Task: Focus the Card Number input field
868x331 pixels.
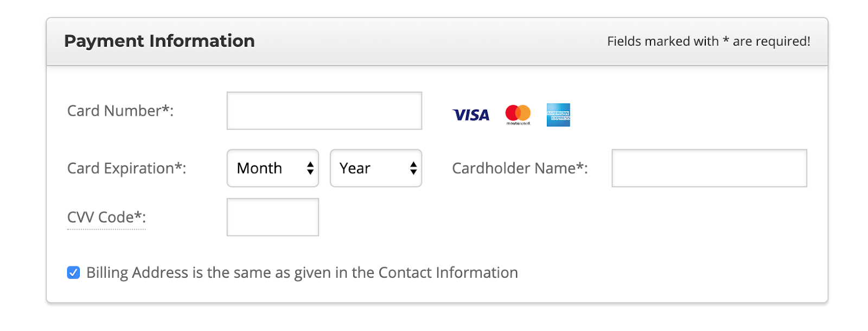Action: (x=324, y=111)
